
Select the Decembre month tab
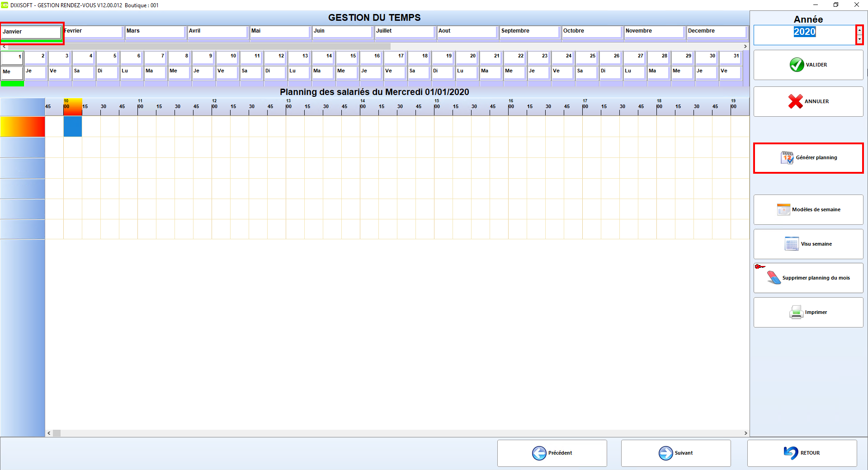(x=717, y=31)
